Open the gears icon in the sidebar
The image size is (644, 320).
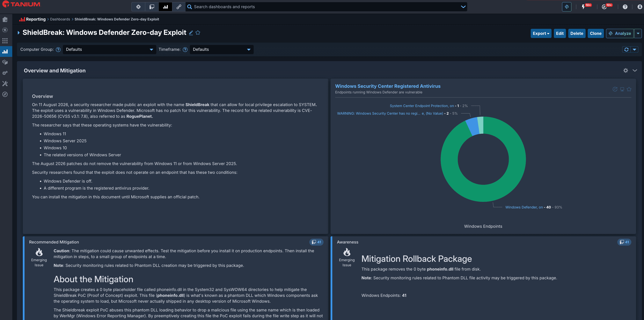point(5,73)
